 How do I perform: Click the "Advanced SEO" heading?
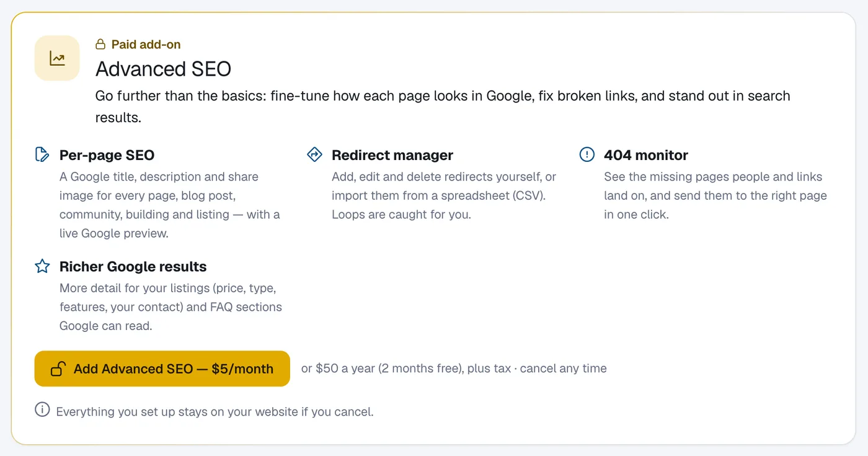163,69
